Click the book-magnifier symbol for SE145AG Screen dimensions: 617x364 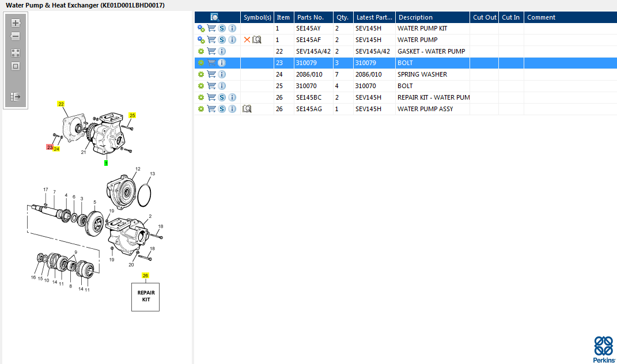click(247, 109)
